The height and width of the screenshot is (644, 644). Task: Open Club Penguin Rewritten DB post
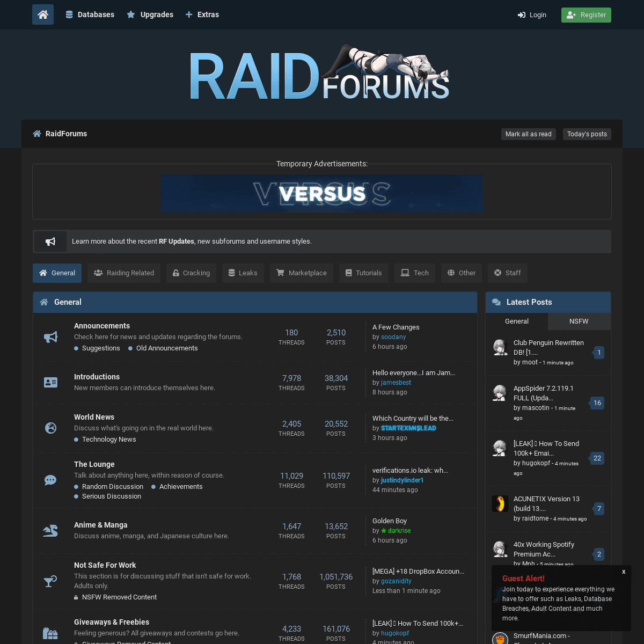(x=548, y=348)
